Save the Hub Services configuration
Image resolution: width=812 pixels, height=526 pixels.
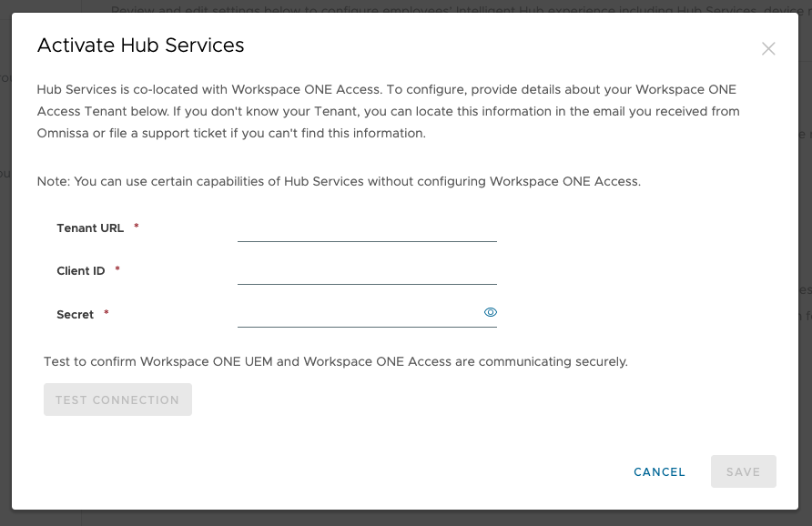click(x=743, y=471)
